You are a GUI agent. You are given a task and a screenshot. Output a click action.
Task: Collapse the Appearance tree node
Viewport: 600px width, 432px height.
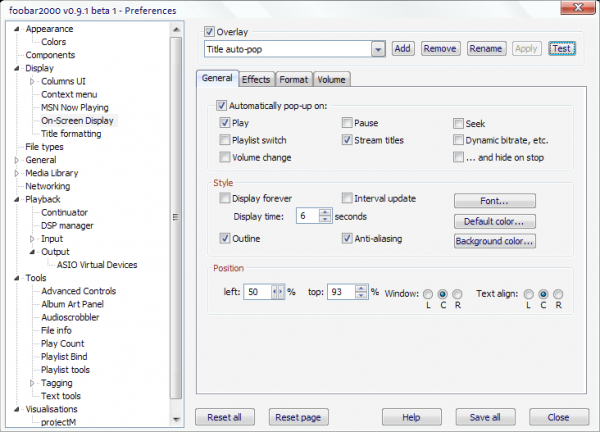click(x=16, y=30)
